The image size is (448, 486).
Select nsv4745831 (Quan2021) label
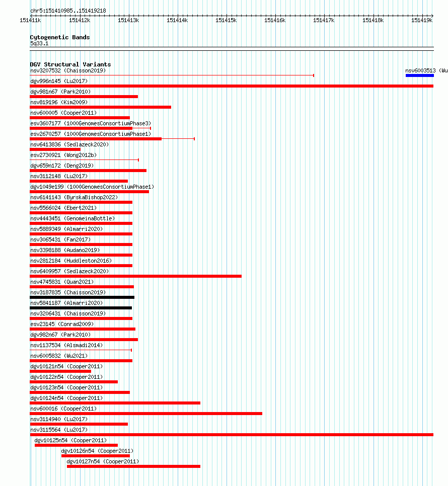point(62,282)
